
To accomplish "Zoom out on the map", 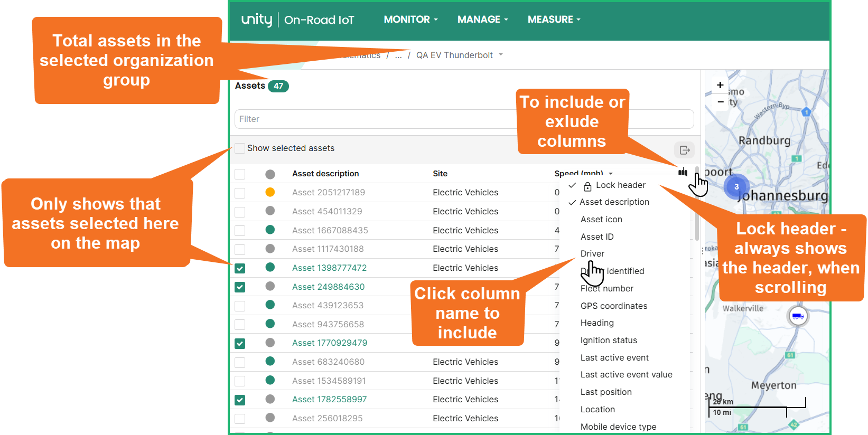I will click(x=720, y=102).
